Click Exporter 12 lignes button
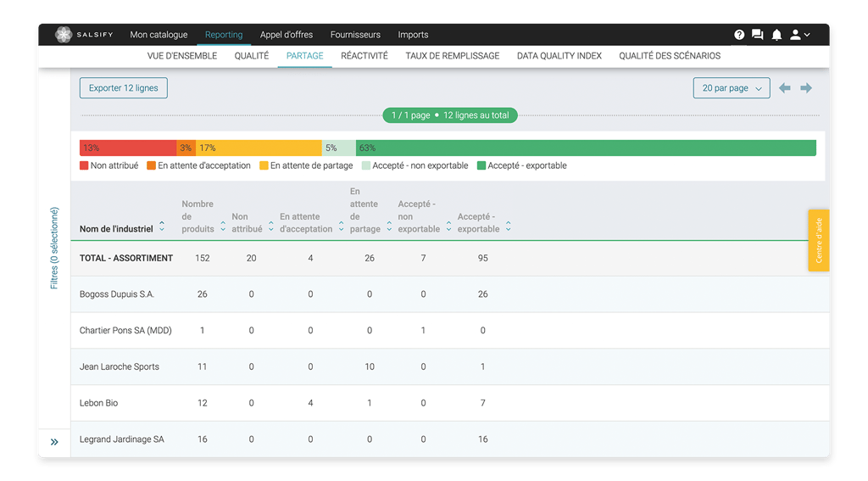868x481 pixels. coord(124,88)
